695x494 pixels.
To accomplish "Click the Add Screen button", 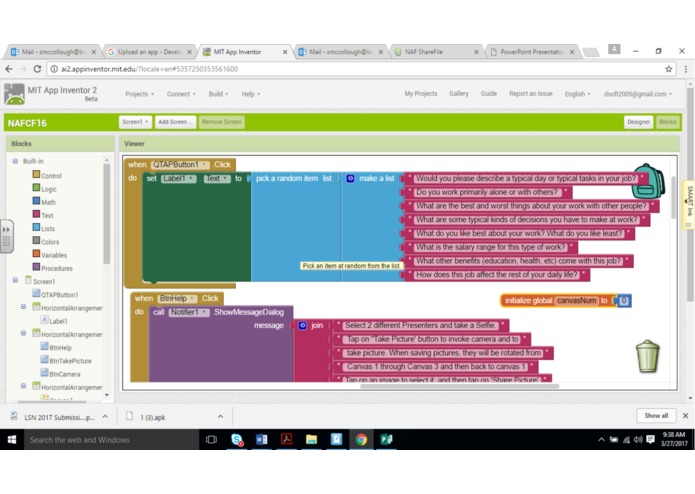I will point(175,122).
